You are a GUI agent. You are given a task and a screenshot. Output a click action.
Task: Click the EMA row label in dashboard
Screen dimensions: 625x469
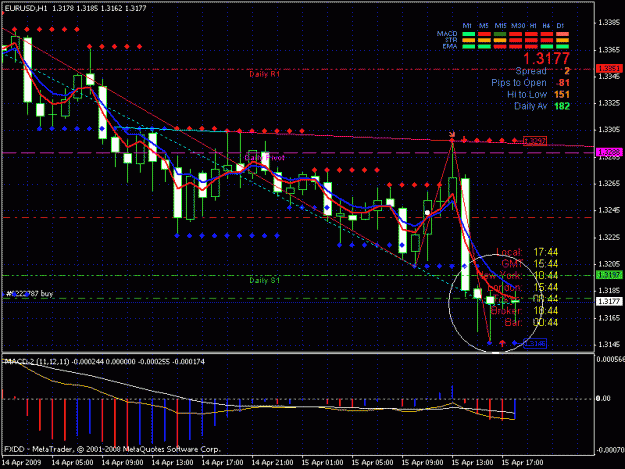pyautogui.click(x=450, y=46)
